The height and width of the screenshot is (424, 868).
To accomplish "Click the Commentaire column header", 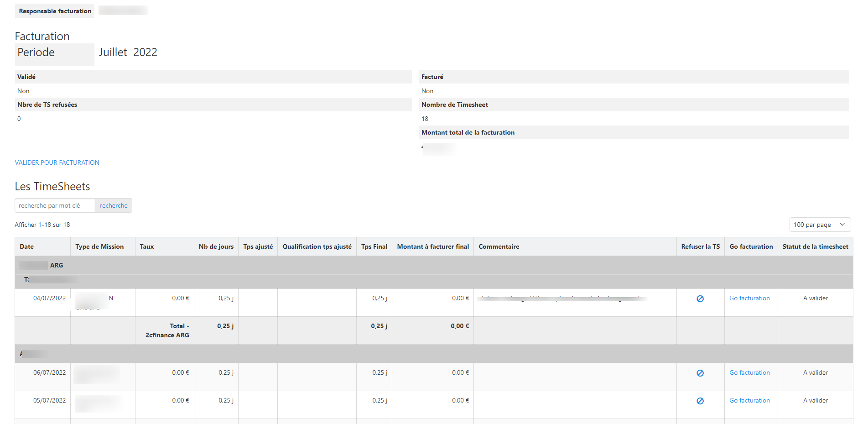I will [x=499, y=246].
